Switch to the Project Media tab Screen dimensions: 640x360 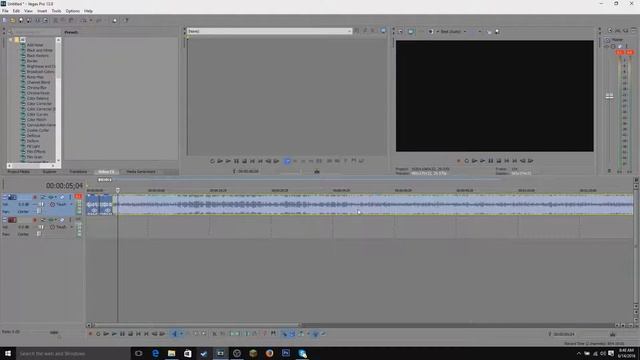[x=18, y=172]
